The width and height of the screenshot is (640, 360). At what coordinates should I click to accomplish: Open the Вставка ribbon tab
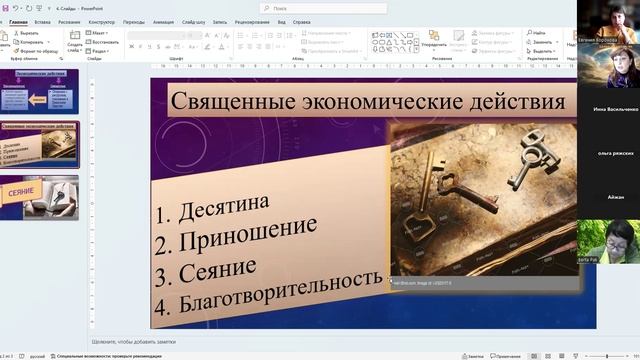(42, 22)
